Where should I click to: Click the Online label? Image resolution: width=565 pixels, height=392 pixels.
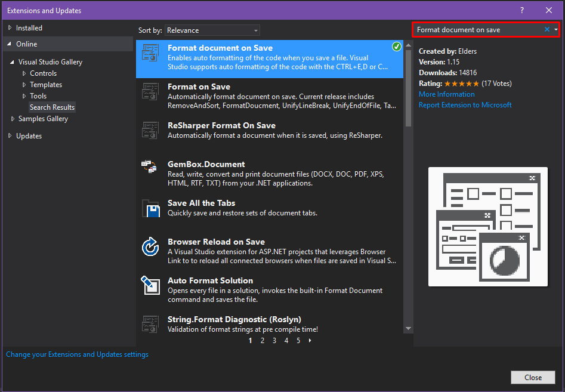(27, 44)
